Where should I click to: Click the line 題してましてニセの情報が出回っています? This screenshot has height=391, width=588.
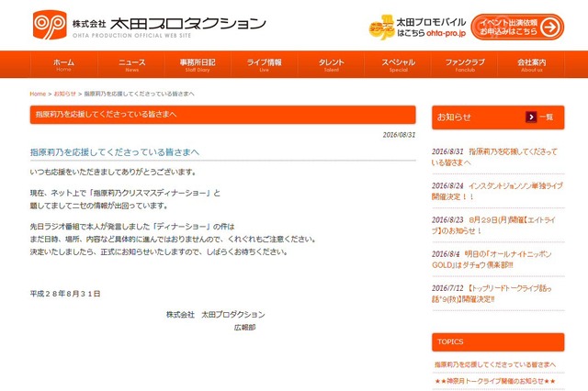point(99,206)
